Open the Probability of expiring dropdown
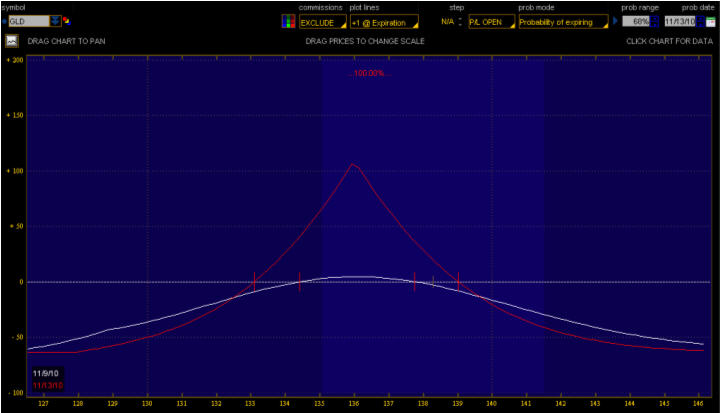Viewport: 720px width, 413px height. point(563,22)
